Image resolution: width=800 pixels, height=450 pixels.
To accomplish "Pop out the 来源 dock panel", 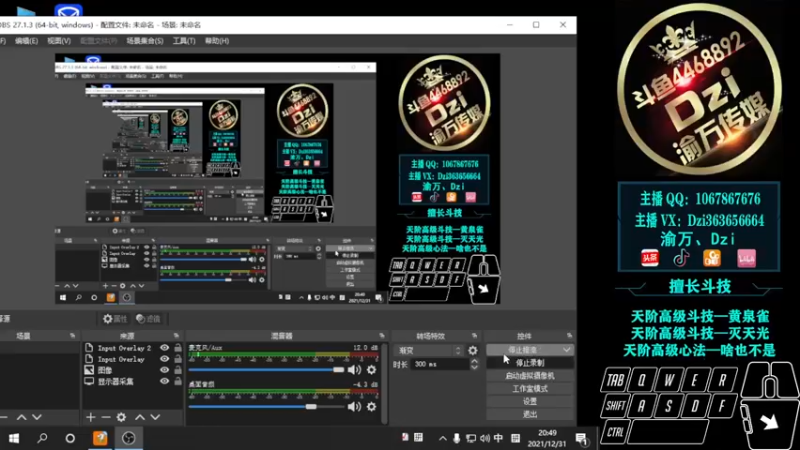I will (176, 336).
